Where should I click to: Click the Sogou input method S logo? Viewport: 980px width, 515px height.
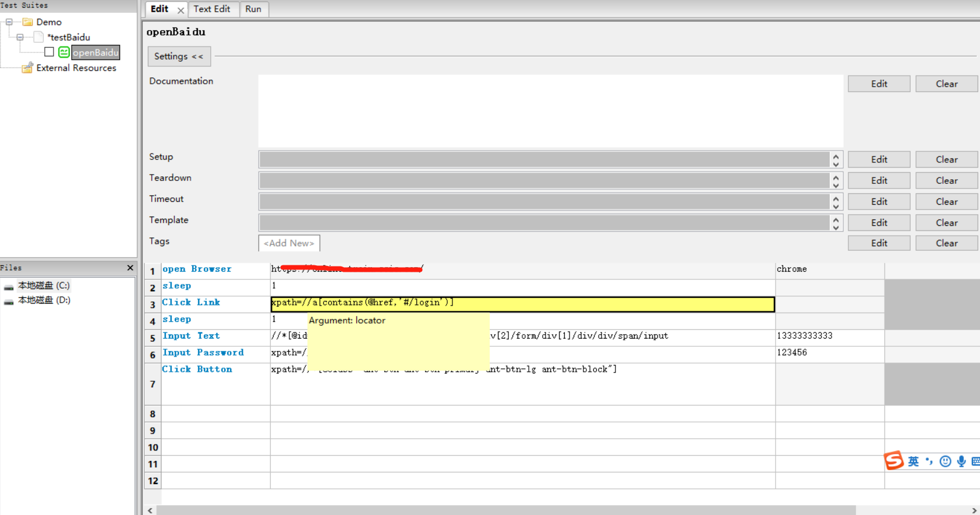894,460
